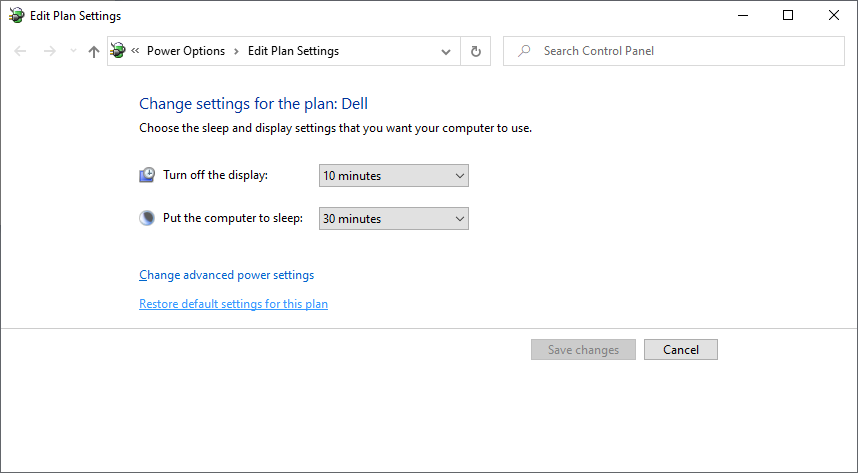
Task: Open the Put the computer to sleep dropdown
Action: click(x=393, y=218)
